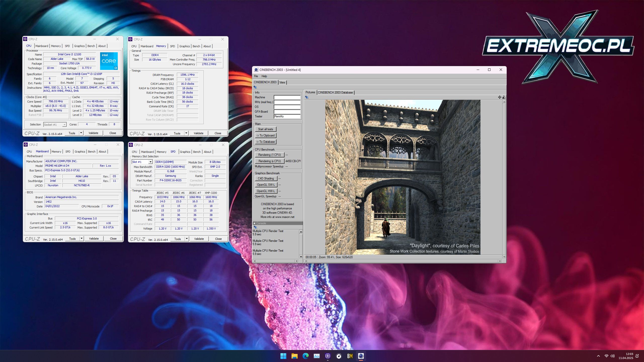
Task: Expand the Tools arrow in the CPU-Z Memory window
Action: (x=186, y=133)
